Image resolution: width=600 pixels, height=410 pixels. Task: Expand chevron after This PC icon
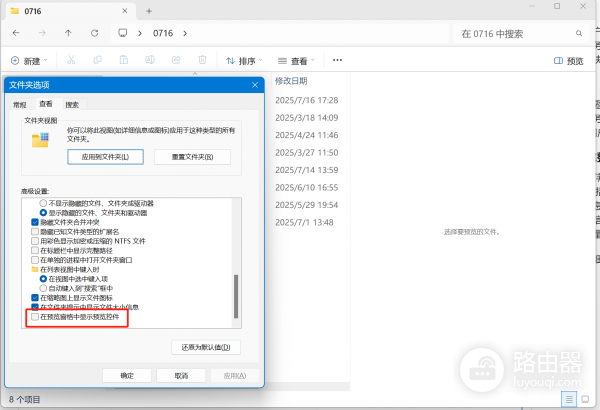point(140,33)
